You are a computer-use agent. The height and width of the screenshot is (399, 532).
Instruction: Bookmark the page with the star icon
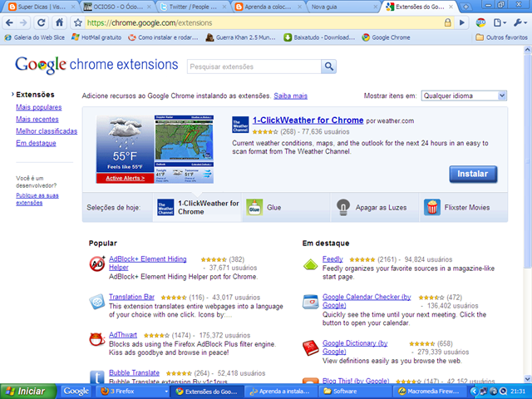pyautogui.click(x=78, y=22)
